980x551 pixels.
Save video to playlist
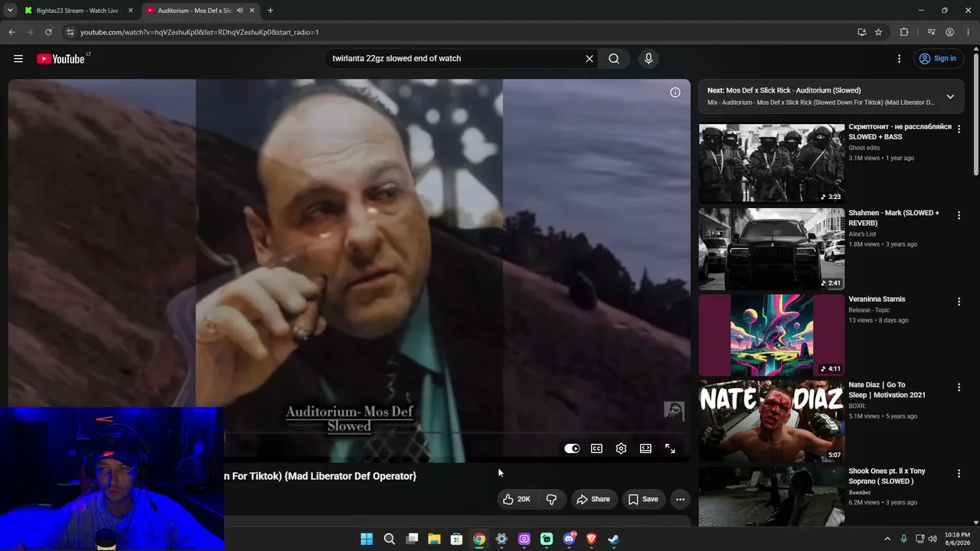tap(643, 499)
